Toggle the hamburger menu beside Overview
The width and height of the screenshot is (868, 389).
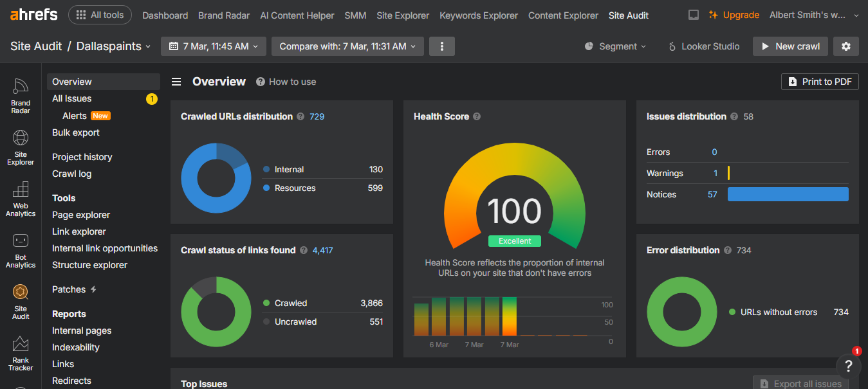coord(176,82)
